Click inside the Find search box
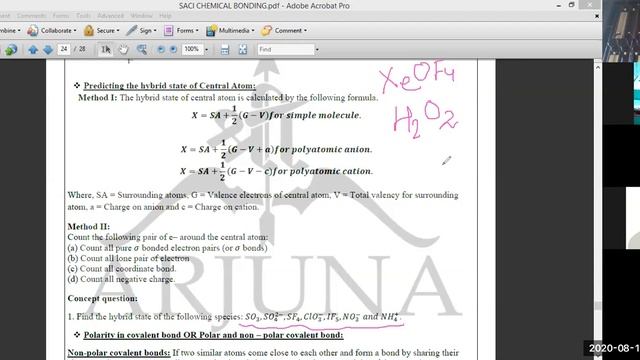640x360 pixels. (286, 49)
